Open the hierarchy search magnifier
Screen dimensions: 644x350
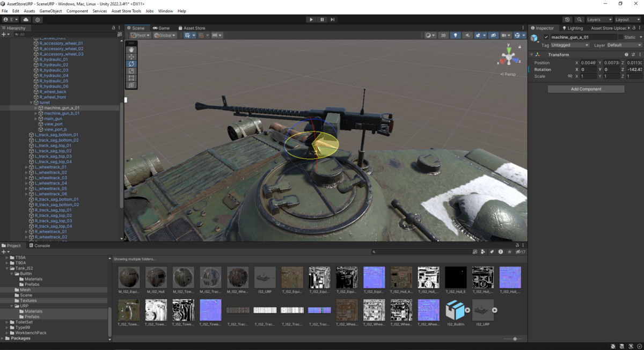point(16,33)
